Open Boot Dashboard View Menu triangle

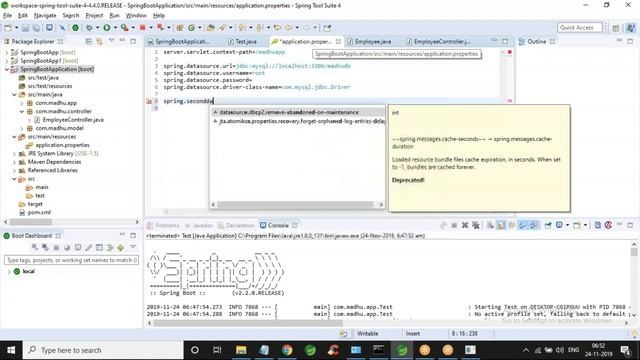pos(133,247)
